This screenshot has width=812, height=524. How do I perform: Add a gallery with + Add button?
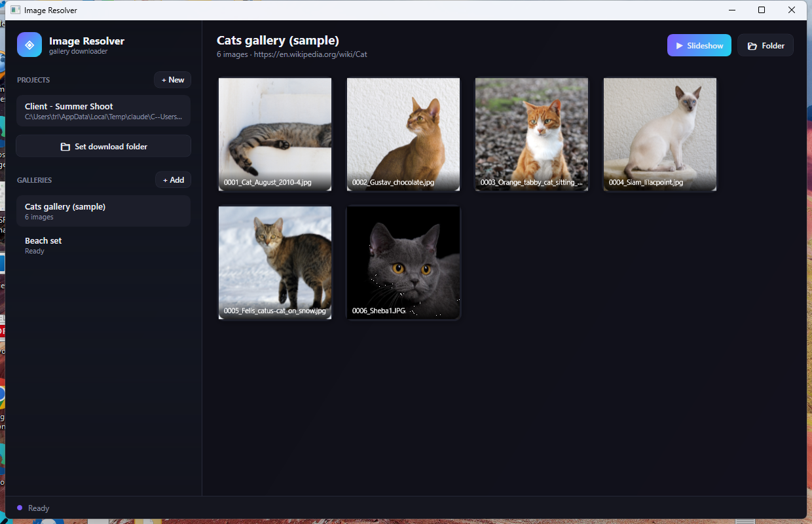(x=174, y=180)
